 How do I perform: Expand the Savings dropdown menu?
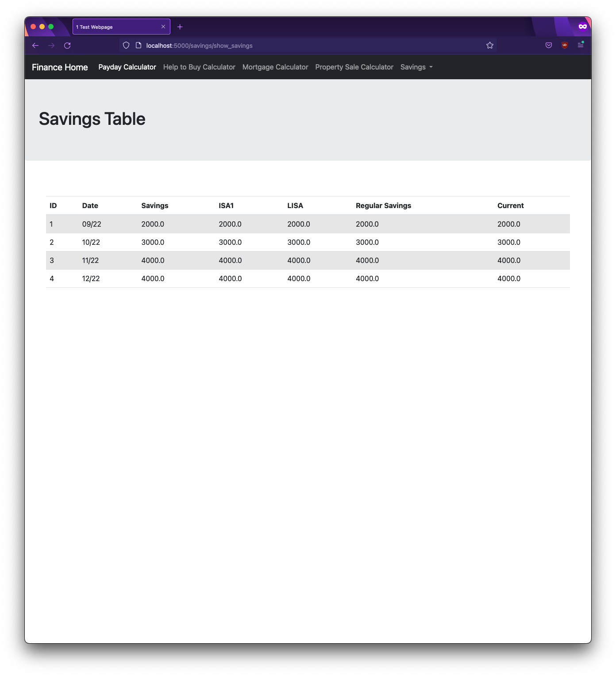pyautogui.click(x=416, y=67)
